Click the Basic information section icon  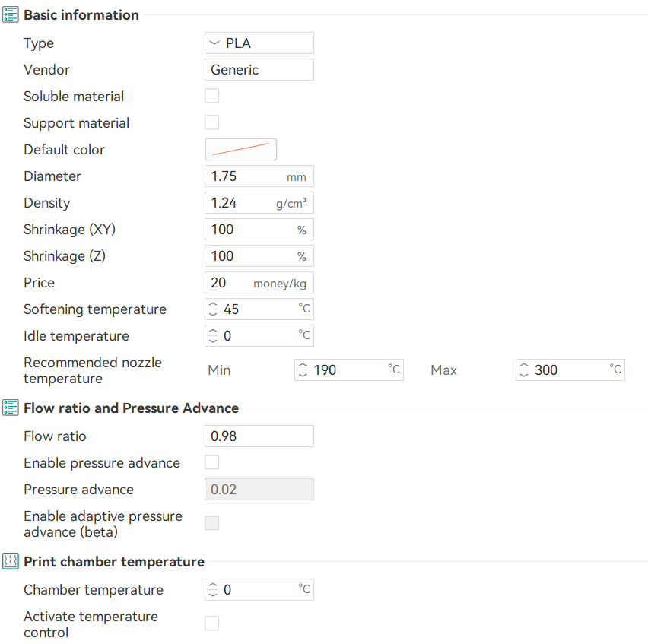pos(11,15)
